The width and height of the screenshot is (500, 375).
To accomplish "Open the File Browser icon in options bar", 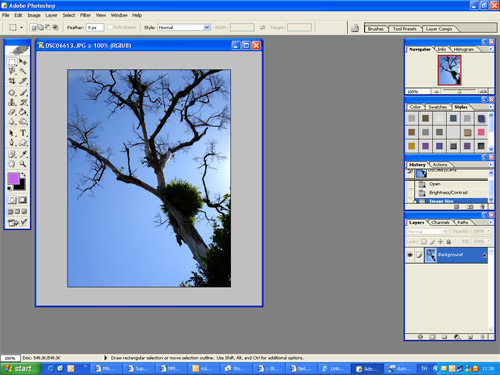I will (355, 28).
